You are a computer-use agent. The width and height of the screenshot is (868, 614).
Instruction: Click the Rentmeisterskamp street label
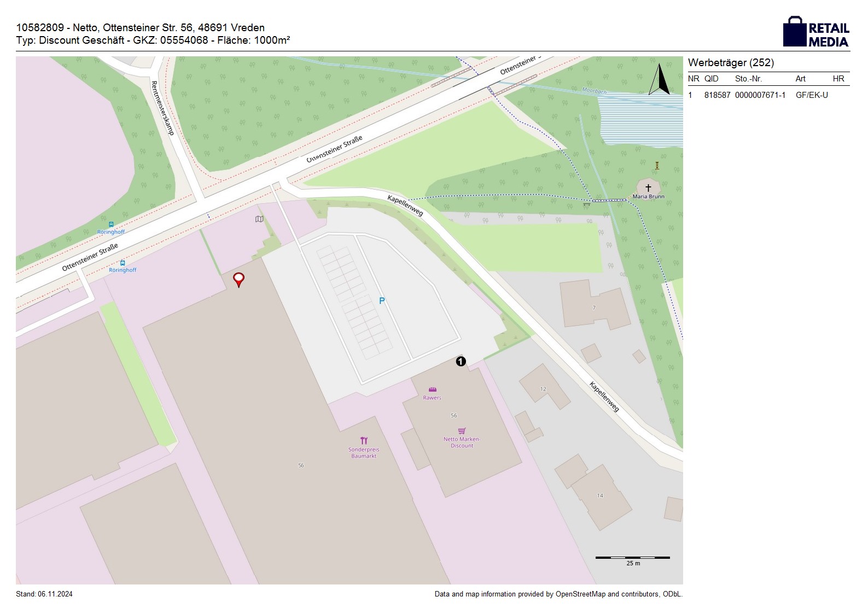coord(162,108)
